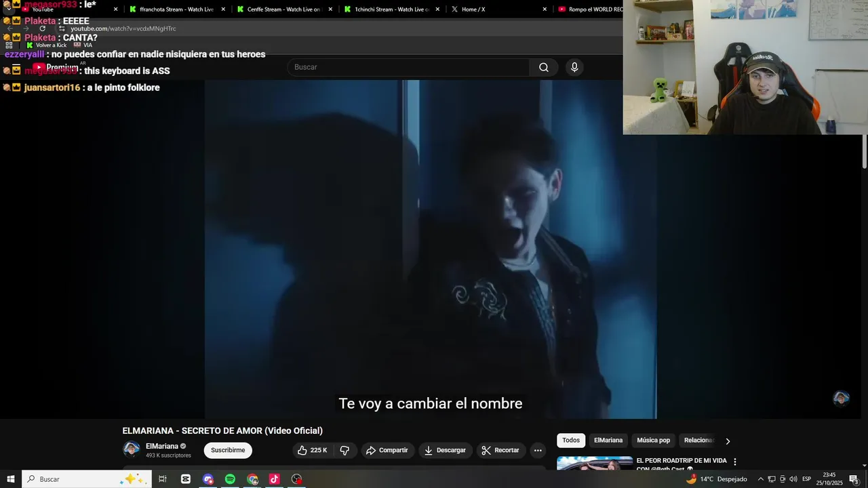This screenshot has height=488, width=868.
Task: Open the VIA bookmark
Action: (x=83, y=45)
